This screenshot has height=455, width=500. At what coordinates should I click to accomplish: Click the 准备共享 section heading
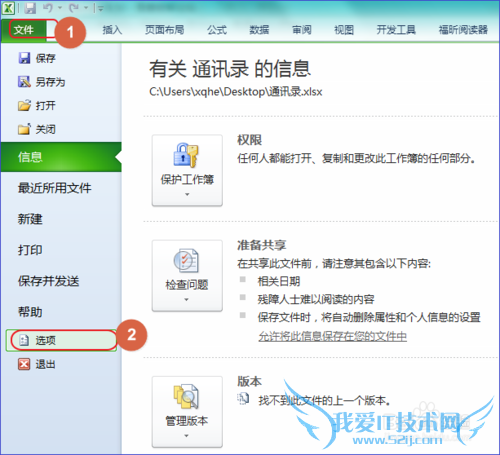point(262,245)
